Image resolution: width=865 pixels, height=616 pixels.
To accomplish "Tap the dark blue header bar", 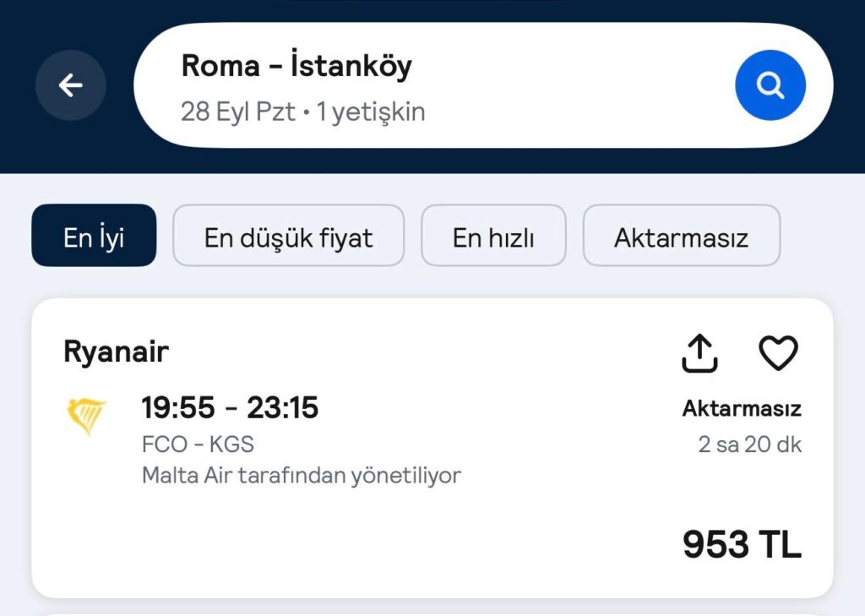I will click(432, 87).
